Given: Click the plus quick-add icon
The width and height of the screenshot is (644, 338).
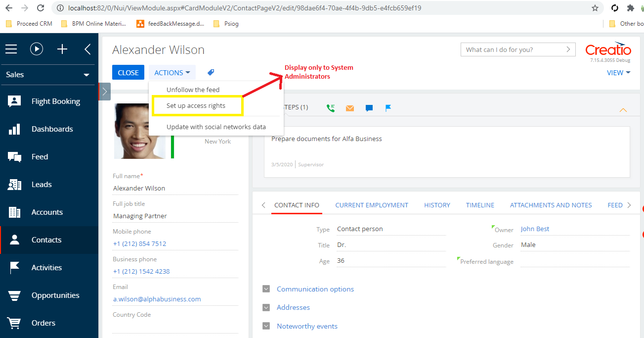Looking at the screenshot, I should (62, 49).
